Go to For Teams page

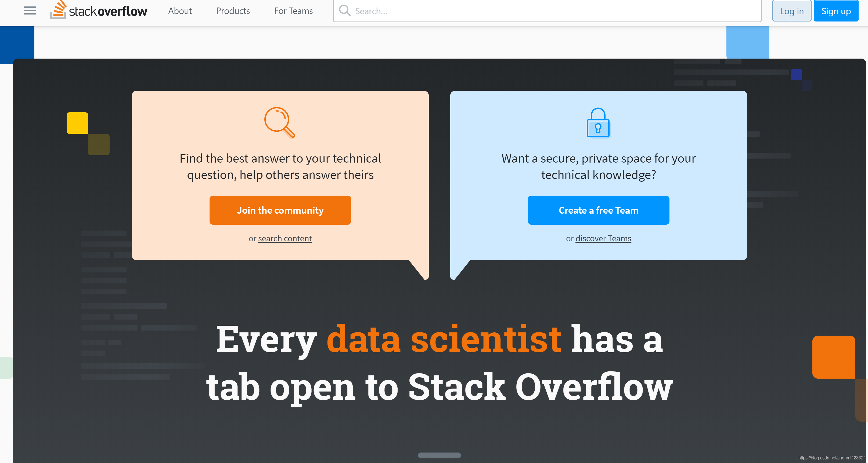click(x=293, y=11)
